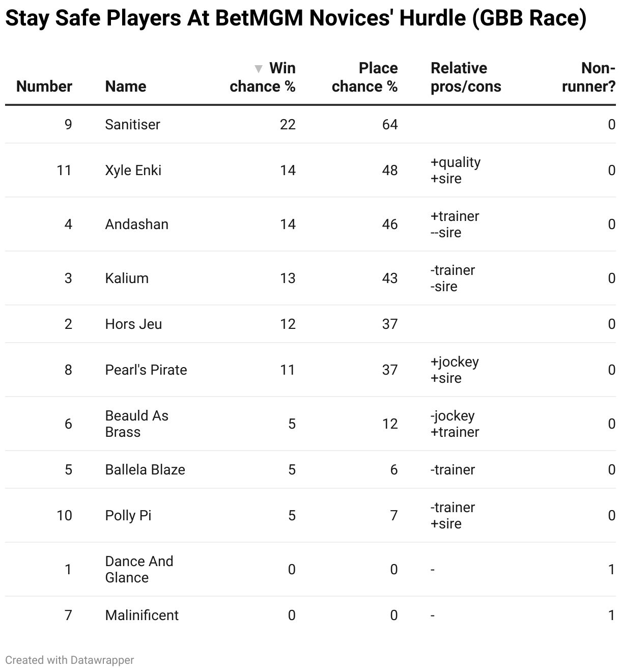Click the chart title heading

(x=295, y=19)
